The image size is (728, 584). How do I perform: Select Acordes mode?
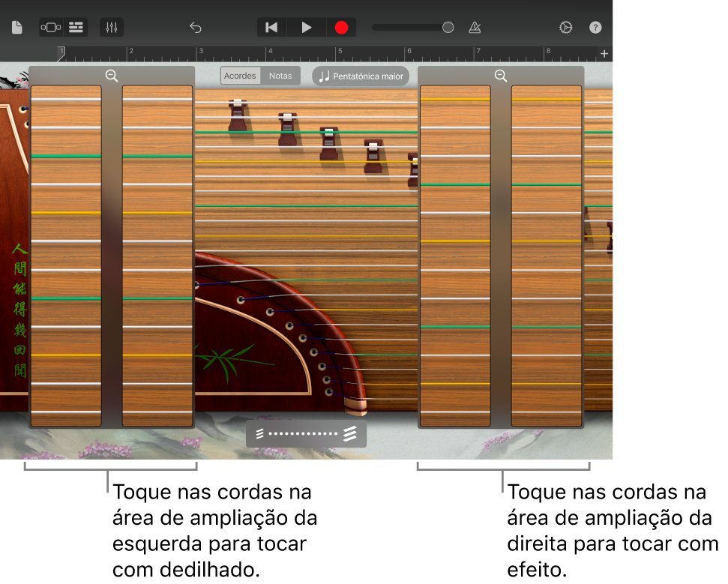[240, 76]
